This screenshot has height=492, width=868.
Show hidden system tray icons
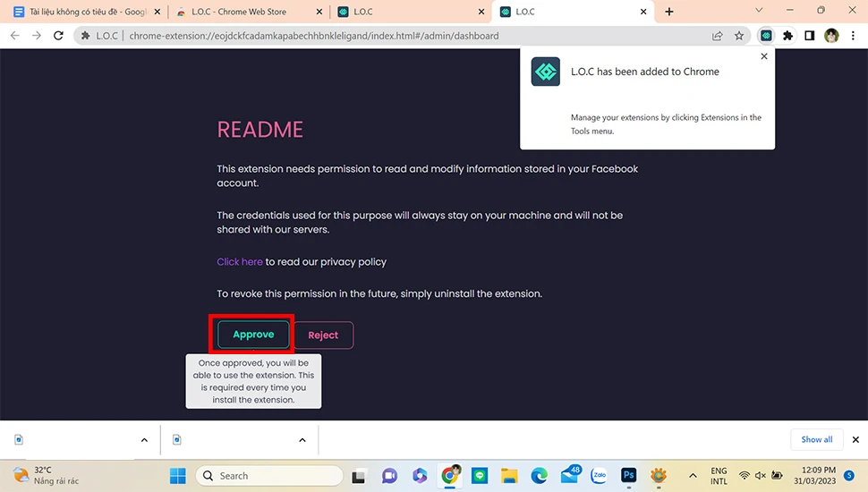click(x=693, y=475)
